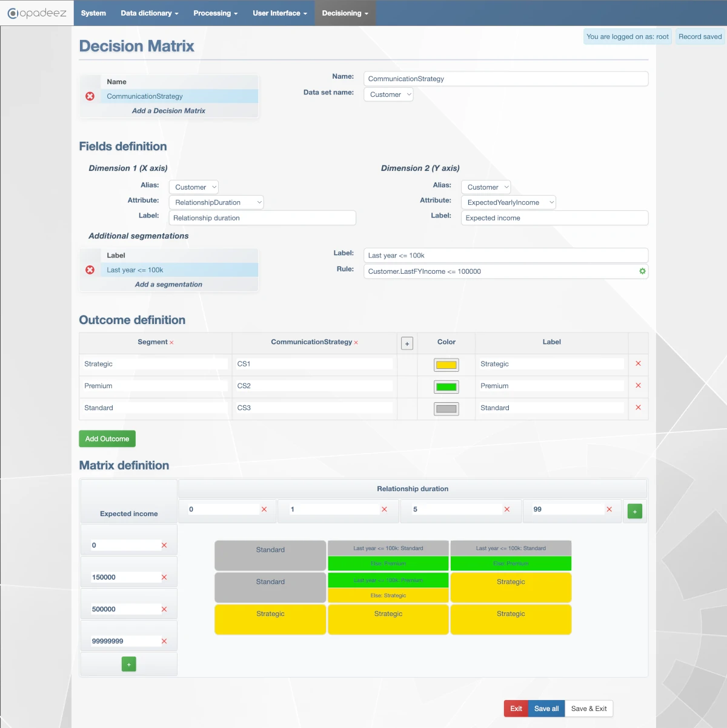
Task: Add a new Expected income row boundary
Action: click(x=128, y=664)
